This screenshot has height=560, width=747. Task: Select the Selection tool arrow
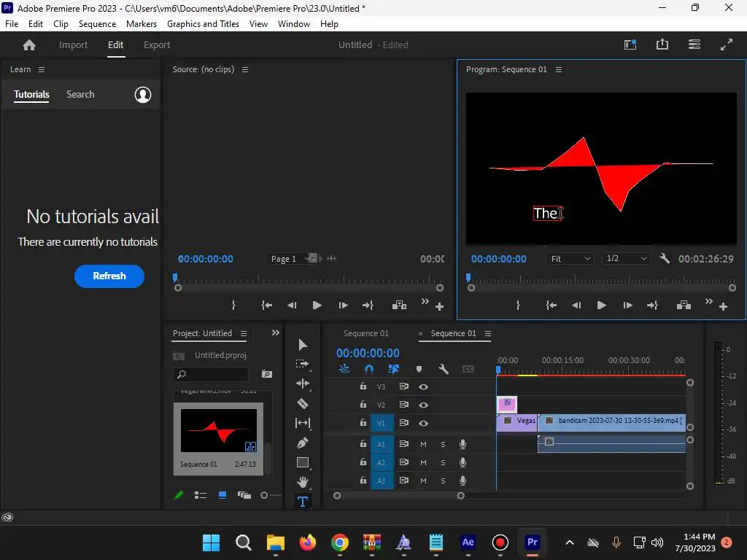click(x=303, y=344)
